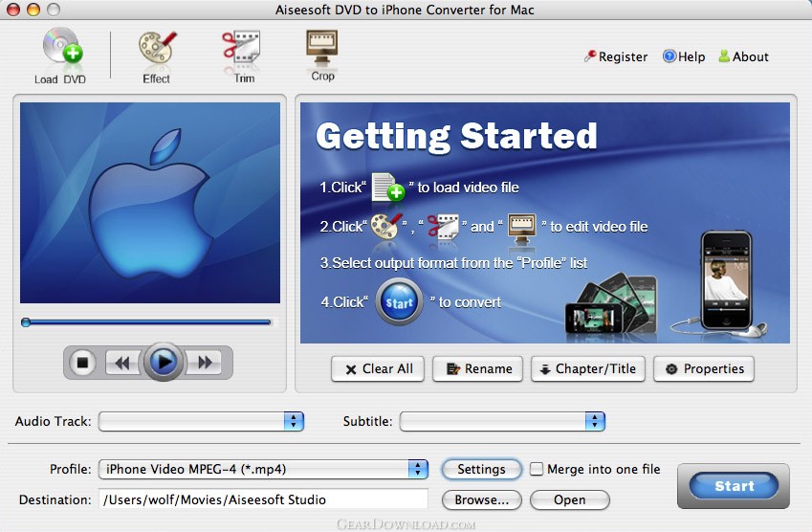Open the Properties button
Viewport: 812px width, 532px height.
tap(704, 368)
